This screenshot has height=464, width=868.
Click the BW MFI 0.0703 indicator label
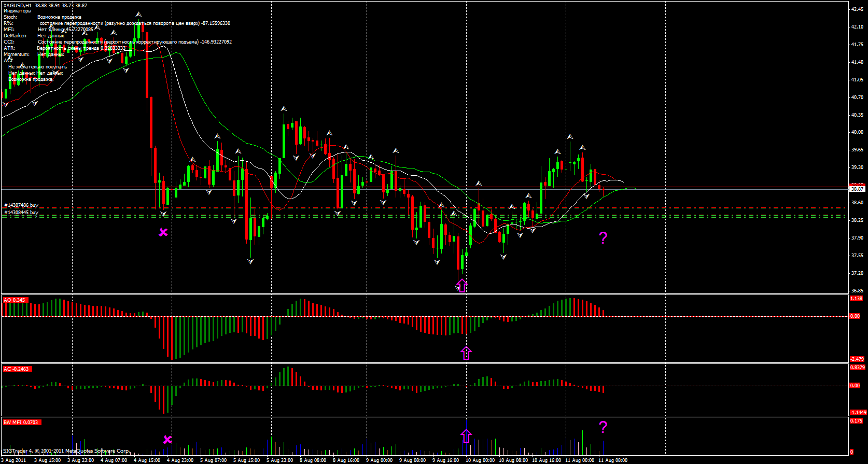(22, 423)
